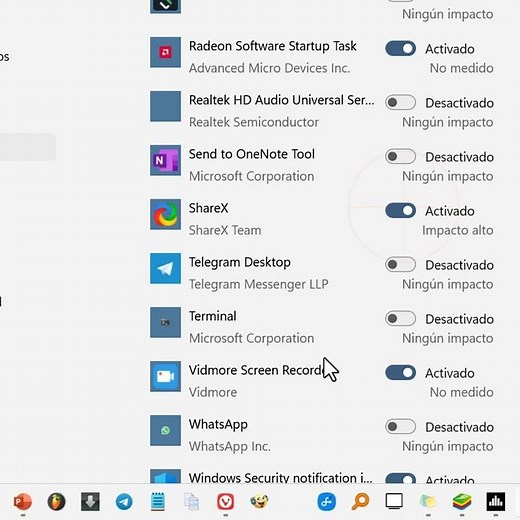Click the Radeon Software Startup Task icon
The image size is (520, 520).
(x=165, y=52)
